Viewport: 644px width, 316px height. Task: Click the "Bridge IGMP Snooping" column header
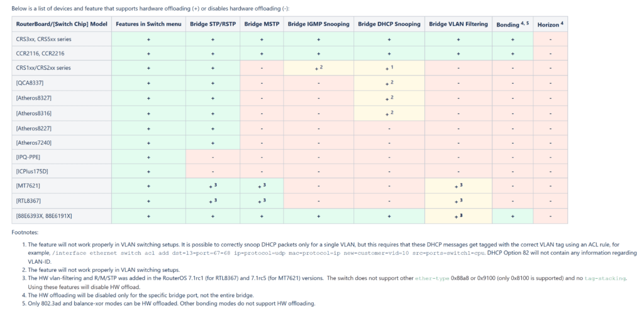(318, 25)
